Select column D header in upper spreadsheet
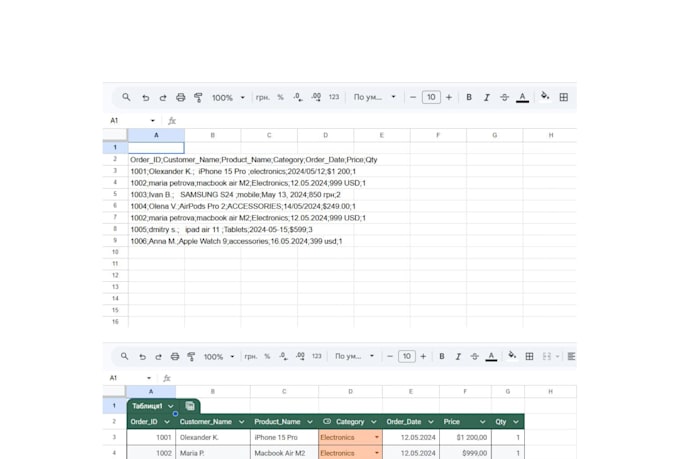The image size is (680, 459). 325,135
